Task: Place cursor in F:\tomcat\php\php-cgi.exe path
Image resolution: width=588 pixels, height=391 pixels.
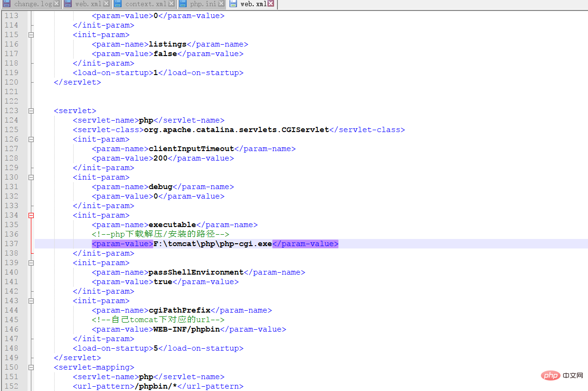Action: [x=213, y=244]
